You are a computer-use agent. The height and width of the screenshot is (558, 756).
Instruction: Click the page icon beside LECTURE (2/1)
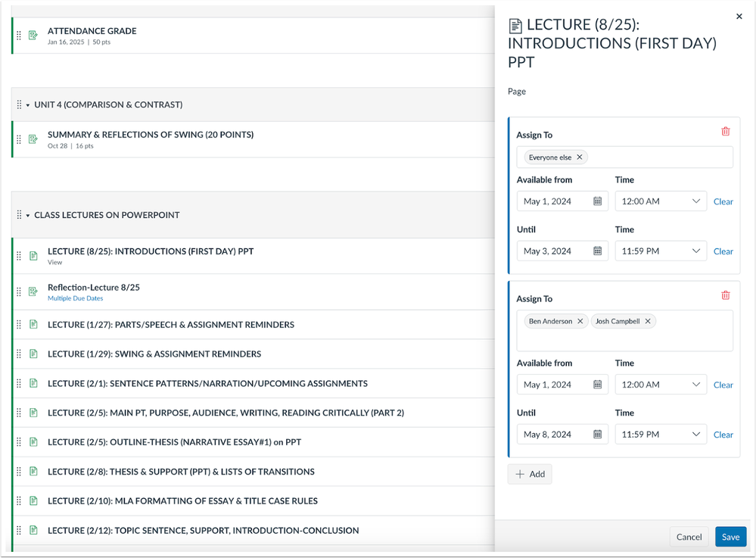[33, 383]
